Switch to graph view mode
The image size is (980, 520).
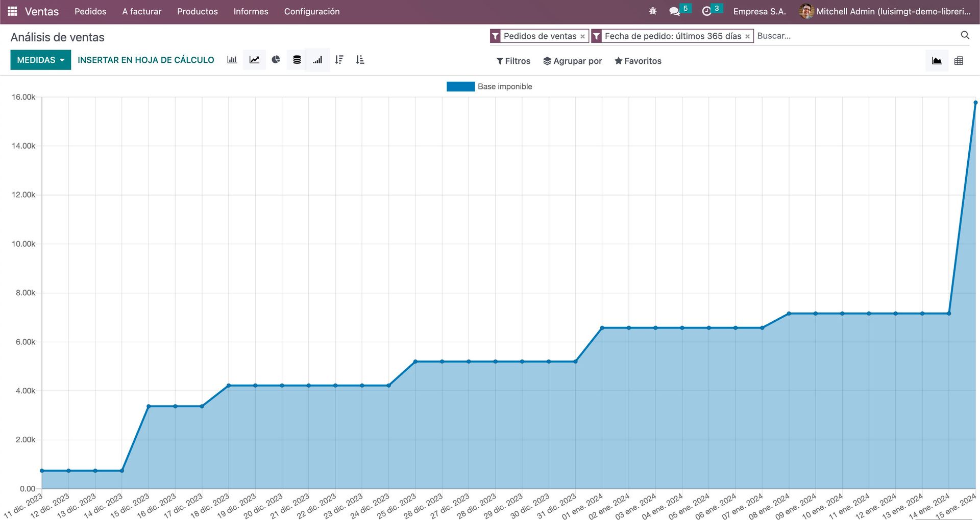click(x=937, y=61)
